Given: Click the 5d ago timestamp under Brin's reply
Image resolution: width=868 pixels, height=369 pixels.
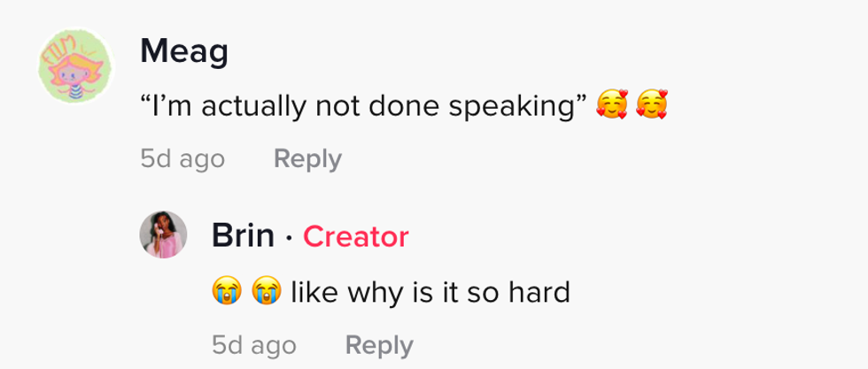Looking at the screenshot, I should coord(254,344).
